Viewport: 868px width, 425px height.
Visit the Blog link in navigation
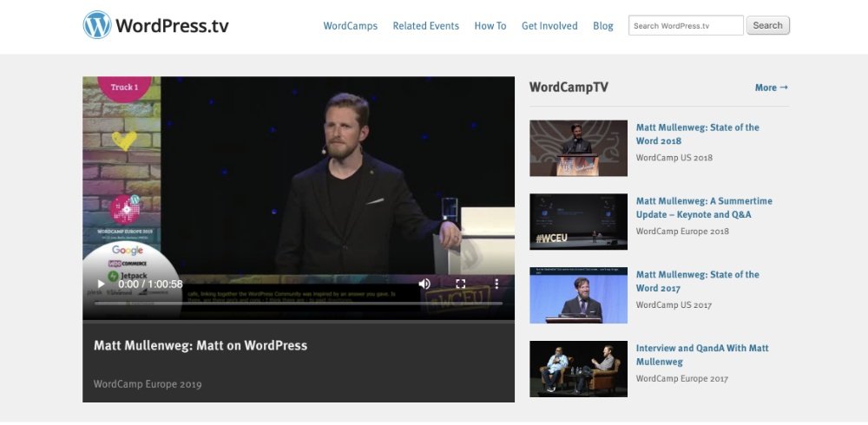(603, 26)
